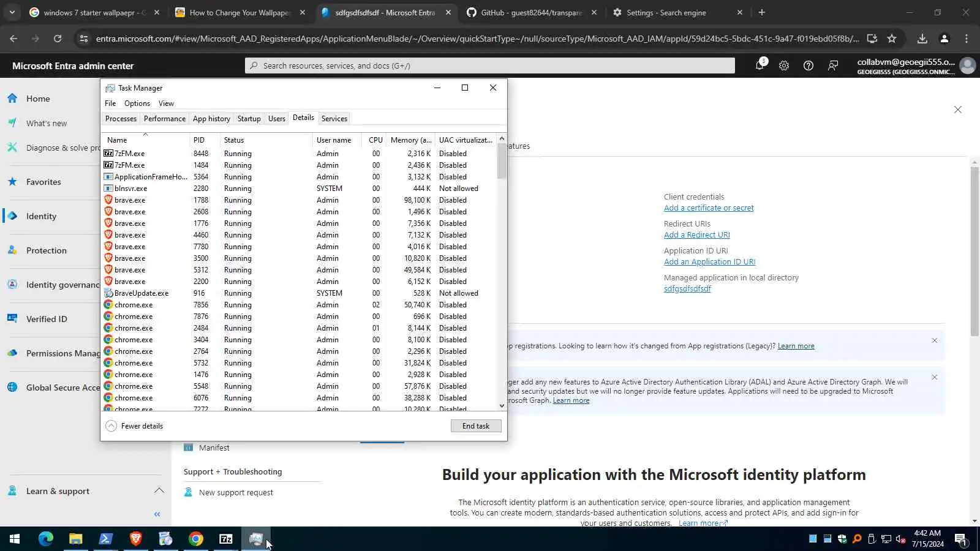Click the install app icon in address bar
This screenshot has width=980, height=551.
tap(872, 39)
